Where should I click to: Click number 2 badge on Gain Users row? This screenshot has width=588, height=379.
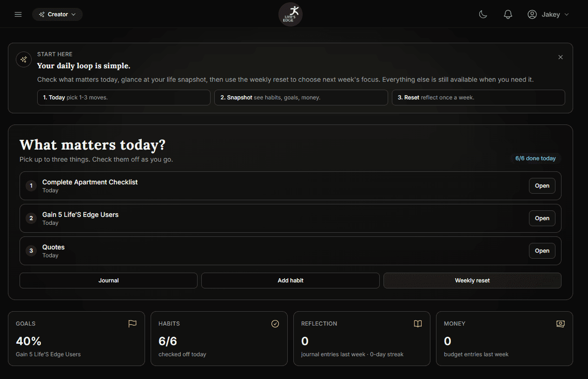(x=31, y=218)
